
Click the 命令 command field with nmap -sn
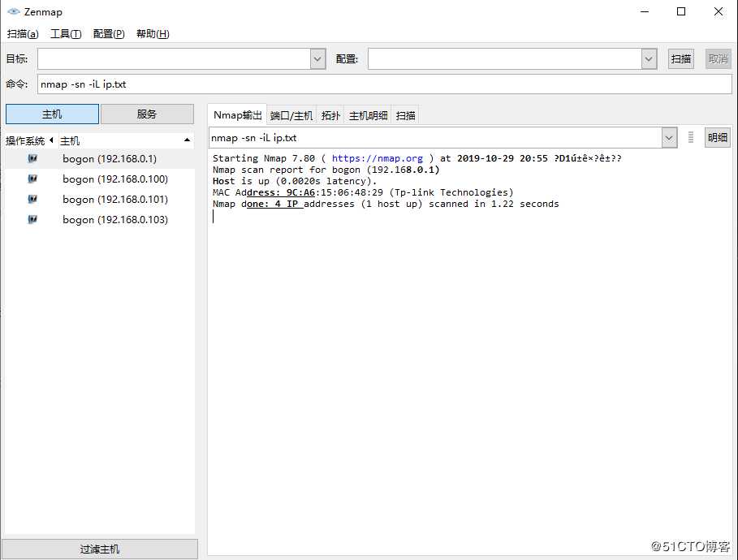pyautogui.click(x=385, y=84)
